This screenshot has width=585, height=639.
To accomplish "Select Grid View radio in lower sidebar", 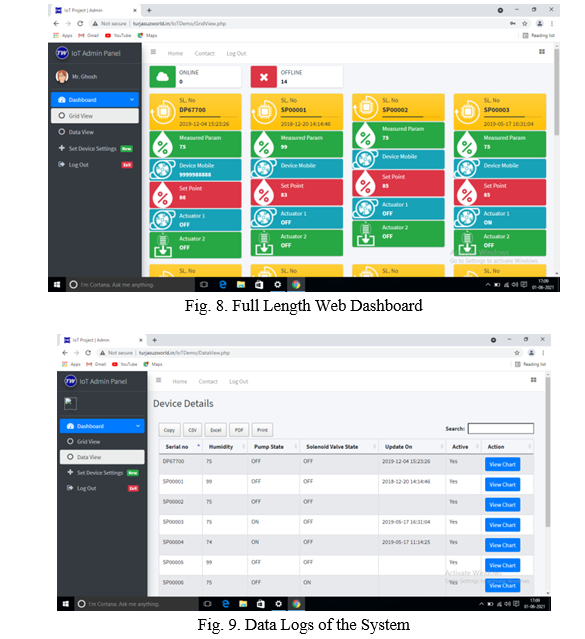I will click(70, 441).
